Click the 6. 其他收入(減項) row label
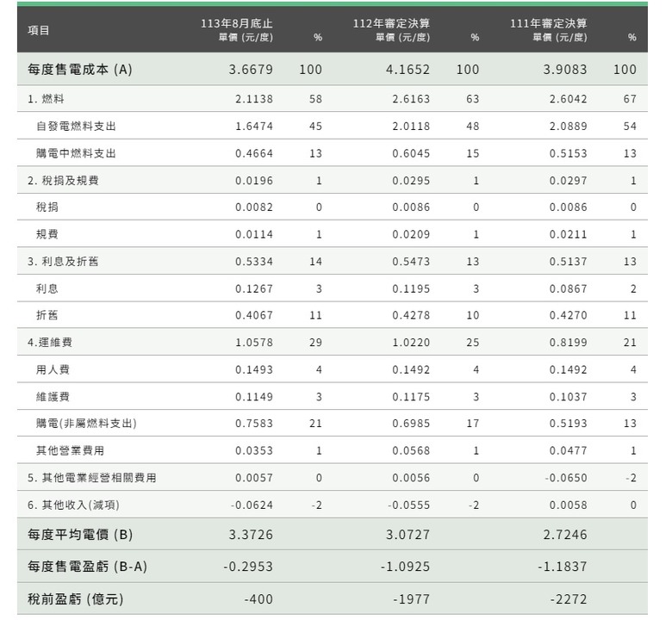Image resolution: width=672 pixels, height=620 pixels. [x=73, y=505]
